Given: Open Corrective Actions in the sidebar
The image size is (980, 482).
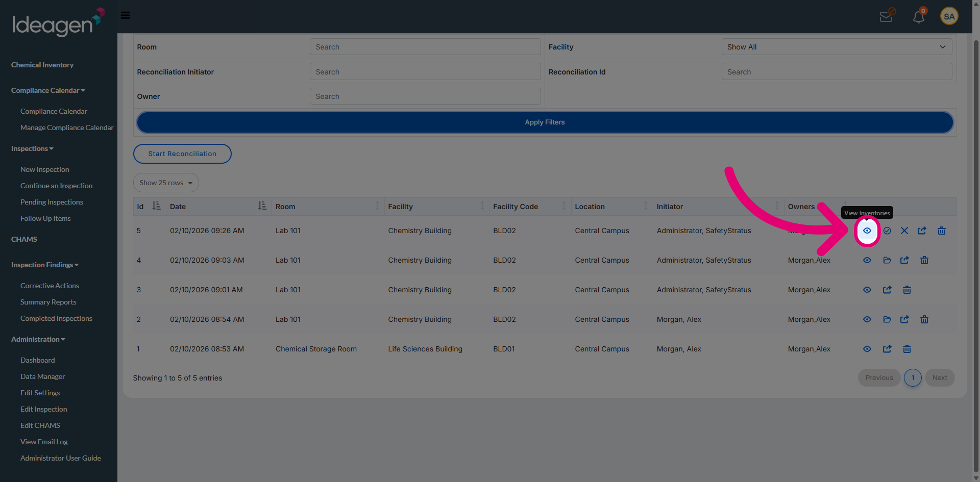Looking at the screenshot, I should click(50, 286).
